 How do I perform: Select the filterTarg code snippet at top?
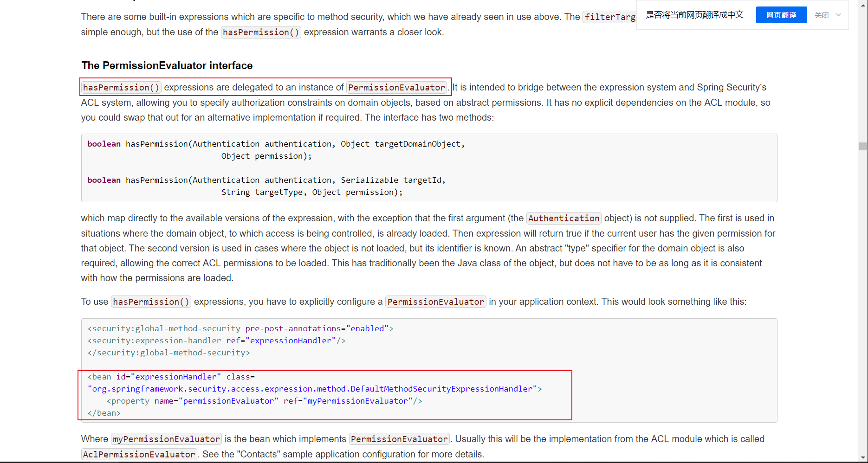(x=609, y=17)
